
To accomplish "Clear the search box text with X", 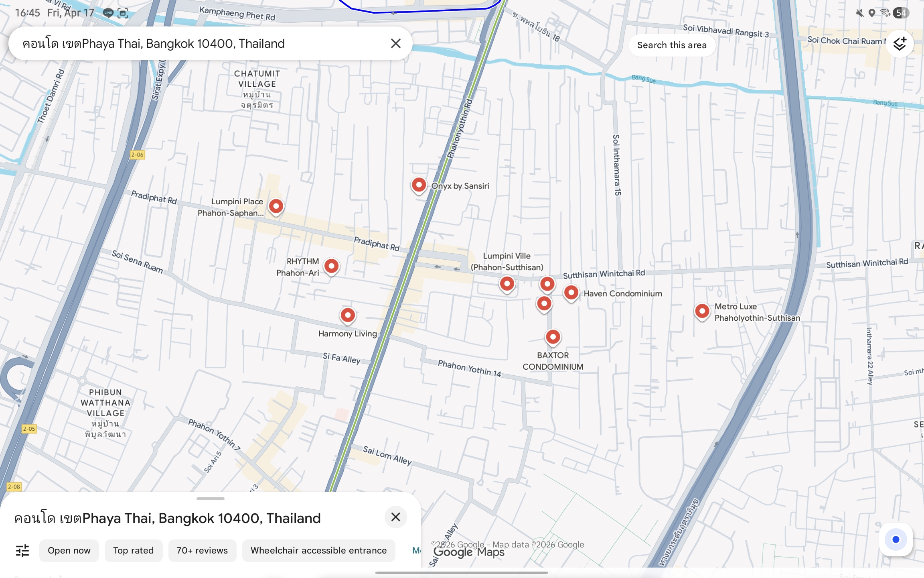I will point(395,43).
